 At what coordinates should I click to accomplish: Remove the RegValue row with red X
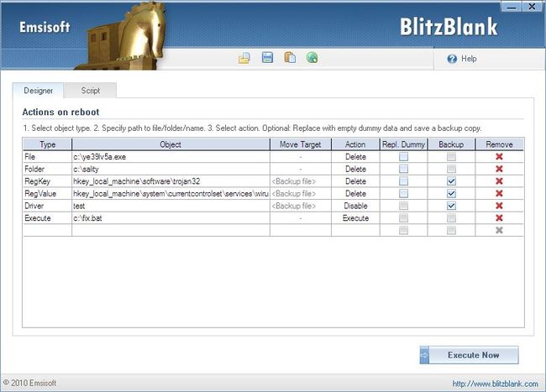499,193
